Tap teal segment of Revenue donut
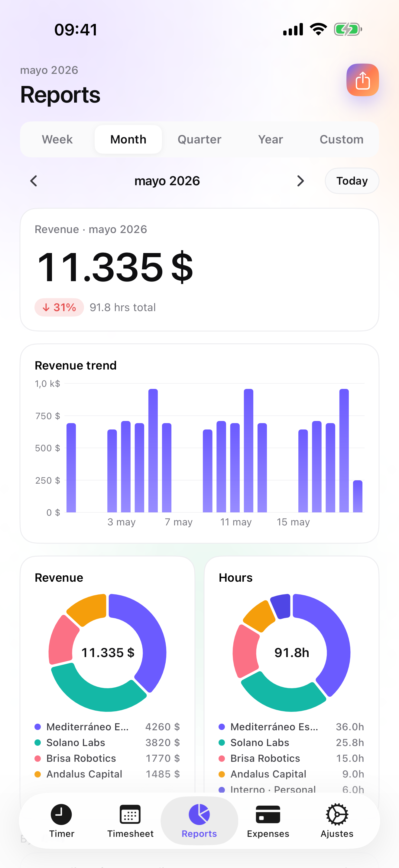The width and height of the screenshot is (399, 868). click(98, 696)
